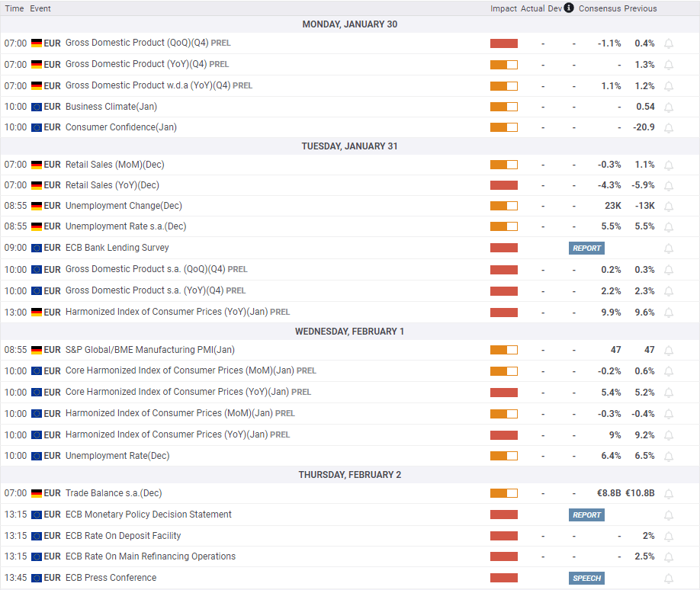This screenshot has width=700, height=590.
Task: Click previous value -20.9 for Consumer Confidence
Action: 644,127
